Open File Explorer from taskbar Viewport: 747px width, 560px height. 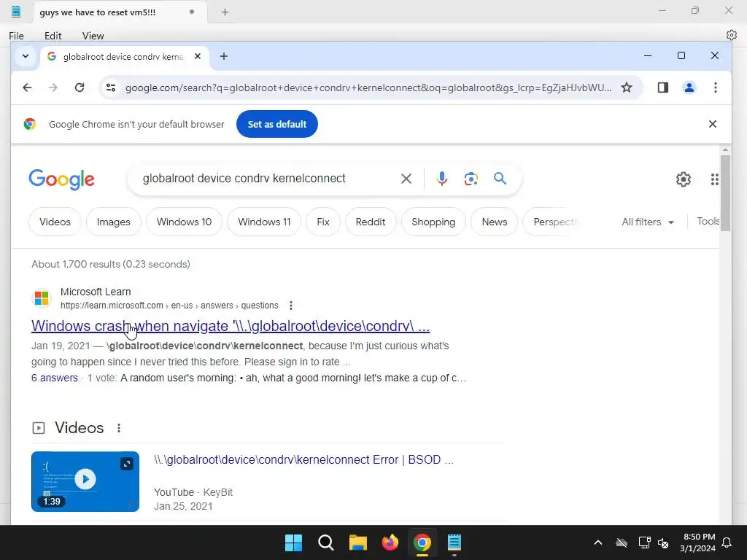pos(357,542)
